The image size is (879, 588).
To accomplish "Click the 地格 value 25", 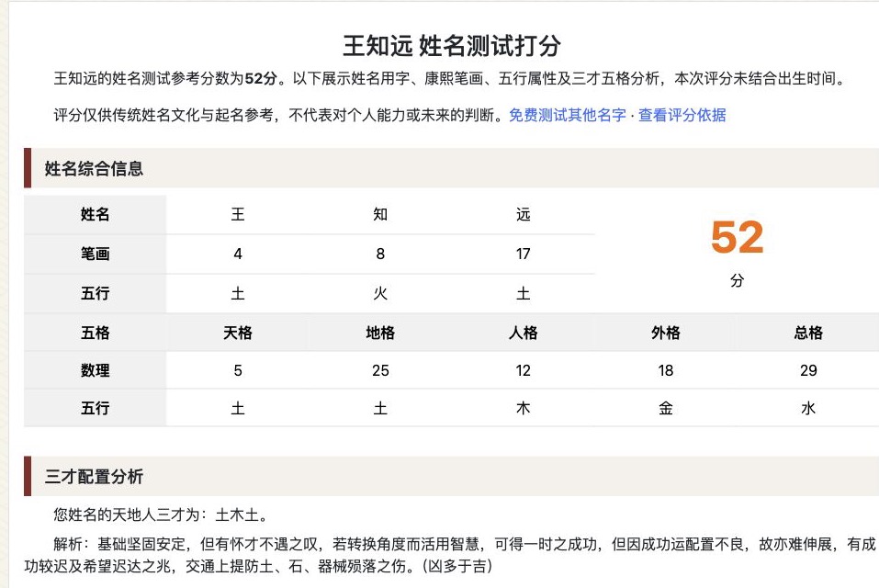I will [x=380, y=370].
